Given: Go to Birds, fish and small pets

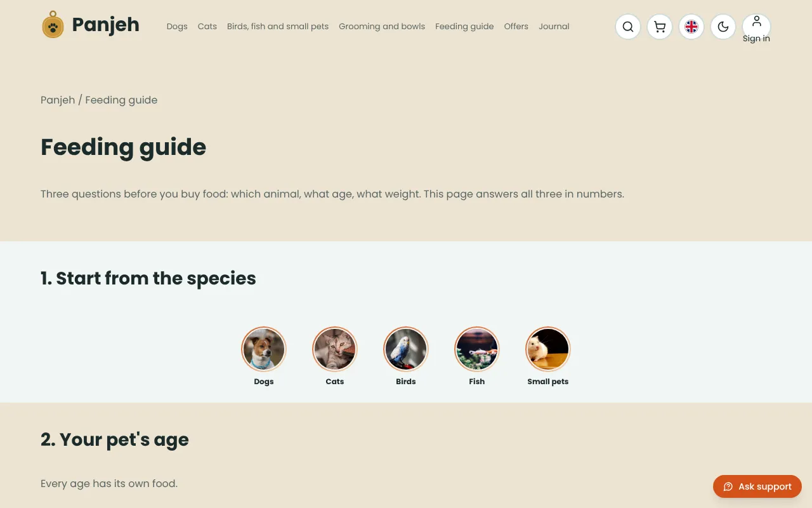Looking at the screenshot, I should coord(278,27).
